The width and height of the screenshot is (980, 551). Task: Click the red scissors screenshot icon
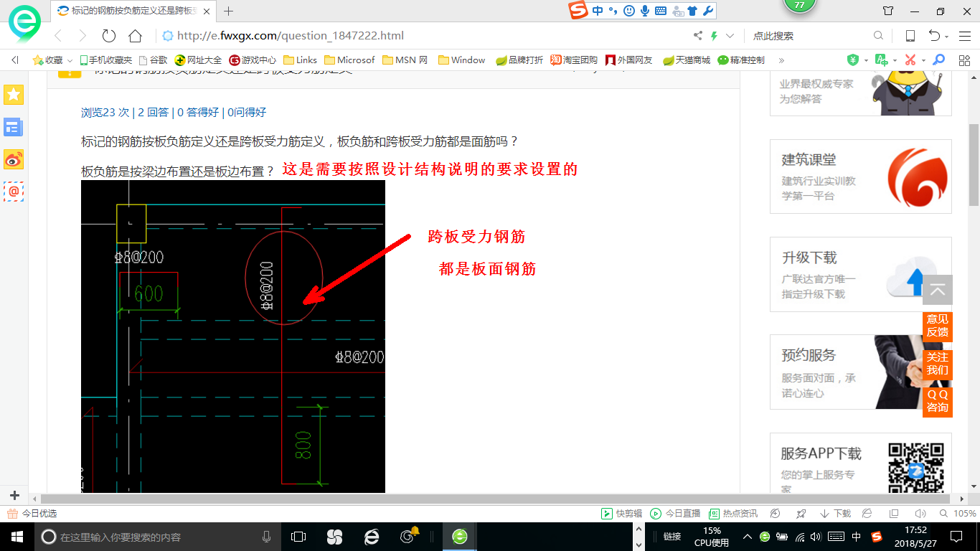pyautogui.click(x=910, y=60)
